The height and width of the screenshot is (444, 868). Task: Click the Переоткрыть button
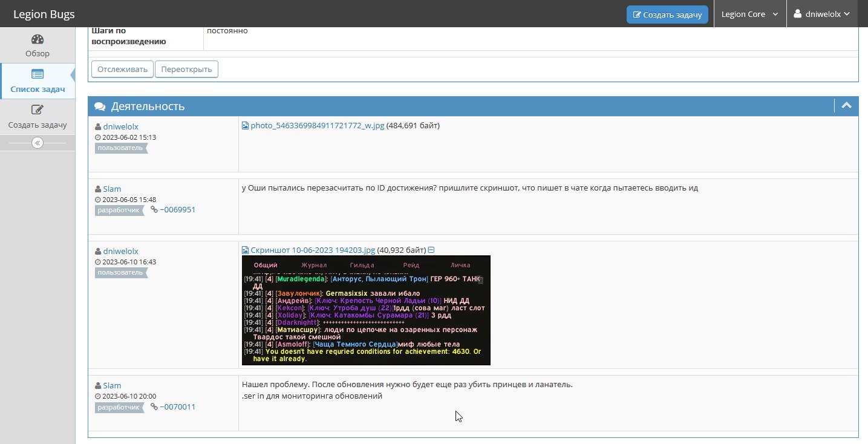coord(186,69)
